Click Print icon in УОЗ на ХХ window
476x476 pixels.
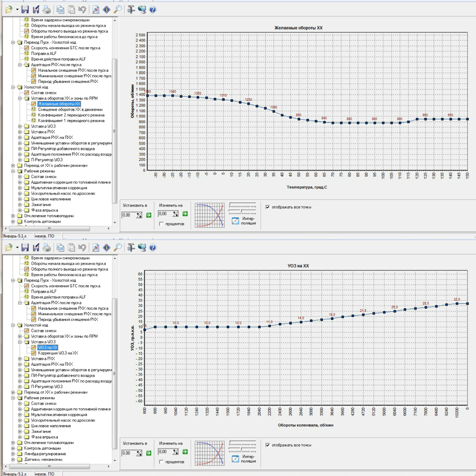point(47,248)
